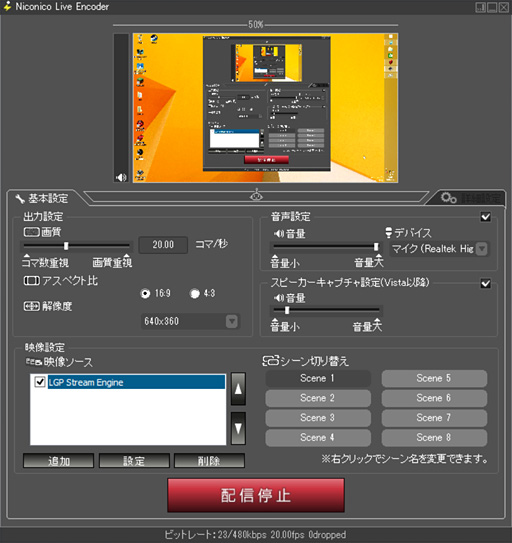The image size is (512, 543).
Task: Move the LGP Stream Engine source down
Action: 238,428
